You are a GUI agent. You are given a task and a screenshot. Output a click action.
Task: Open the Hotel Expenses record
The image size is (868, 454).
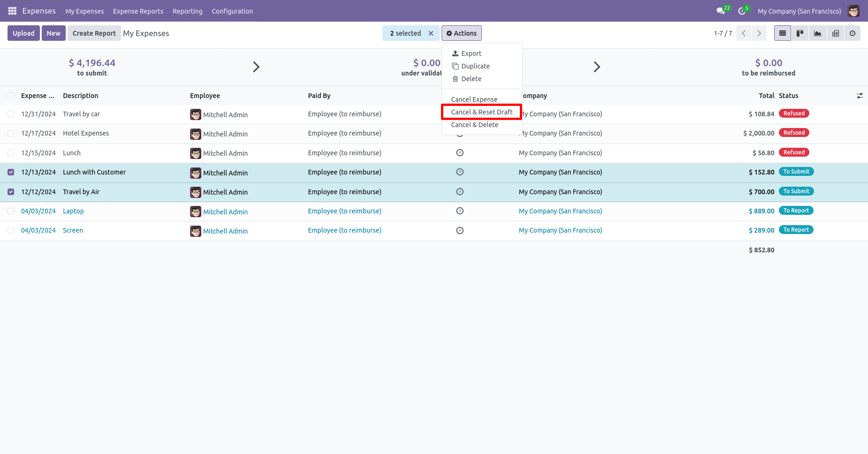pos(86,134)
